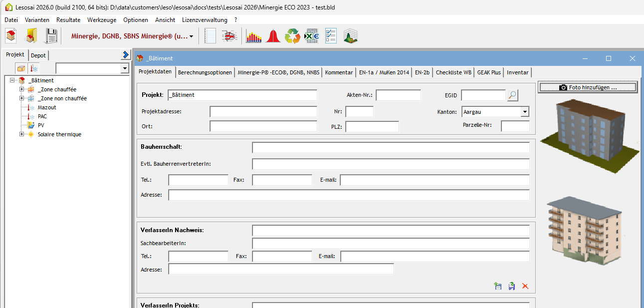644x308 pixels.
Task: Click the Excel euro export icon
Action: coord(312,36)
